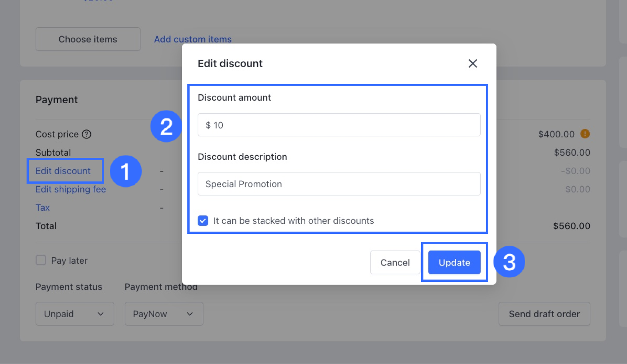Focus the Discount amount input field
Viewport: 627px width, 364px height.
(339, 125)
